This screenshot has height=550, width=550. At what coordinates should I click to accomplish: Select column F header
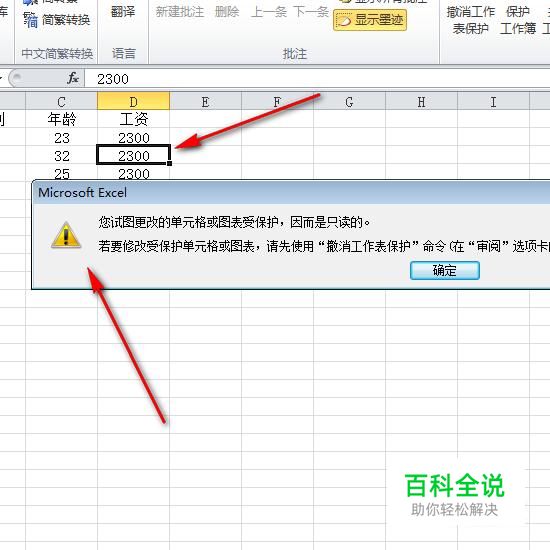click(x=277, y=101)
